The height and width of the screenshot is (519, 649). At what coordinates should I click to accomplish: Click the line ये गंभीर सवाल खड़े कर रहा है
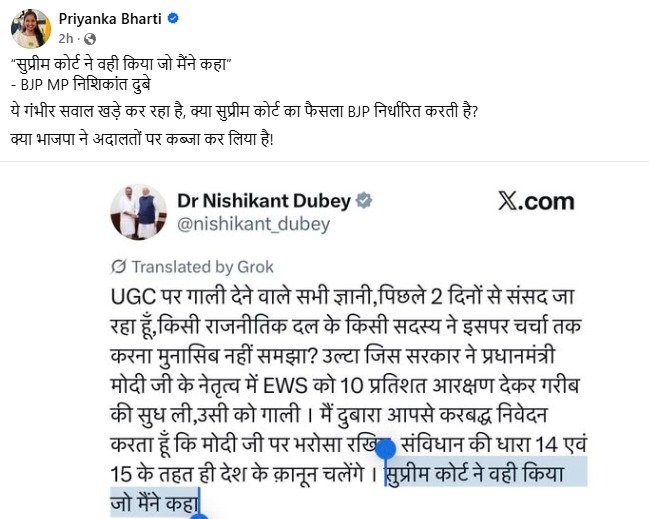pos(244,112)
